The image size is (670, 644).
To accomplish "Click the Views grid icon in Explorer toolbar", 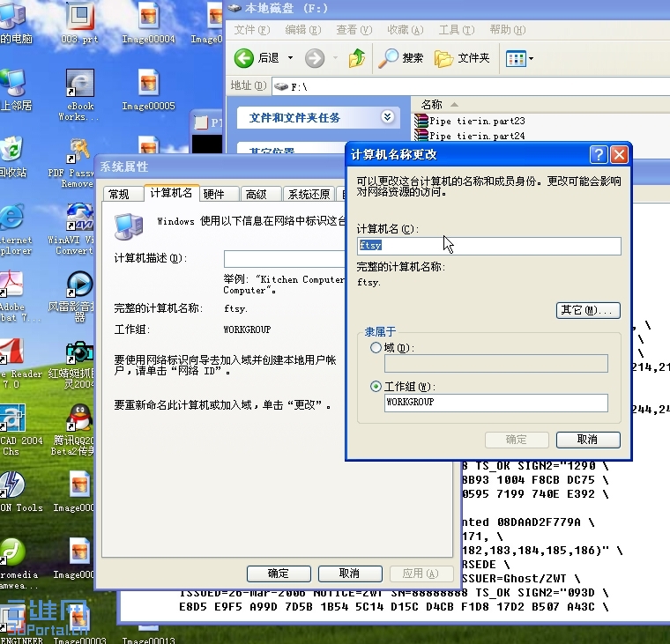I will click(x=516, y=58).
